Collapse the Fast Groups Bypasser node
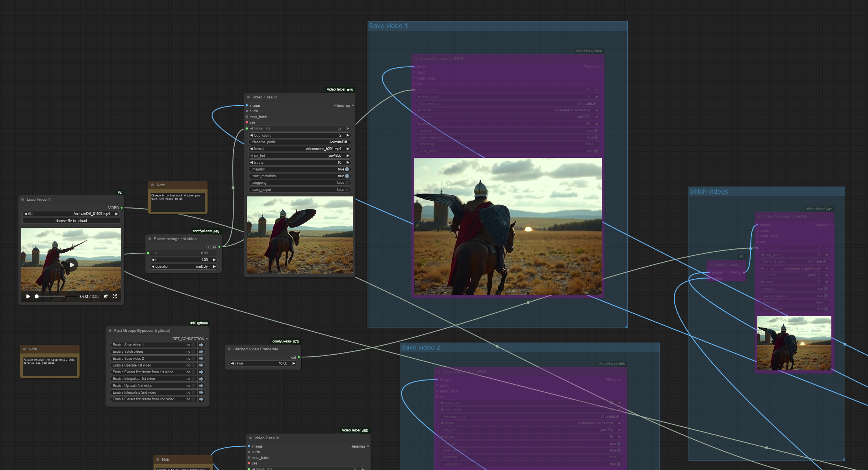This screenshot has height=470, width=868. coord(110,331)
